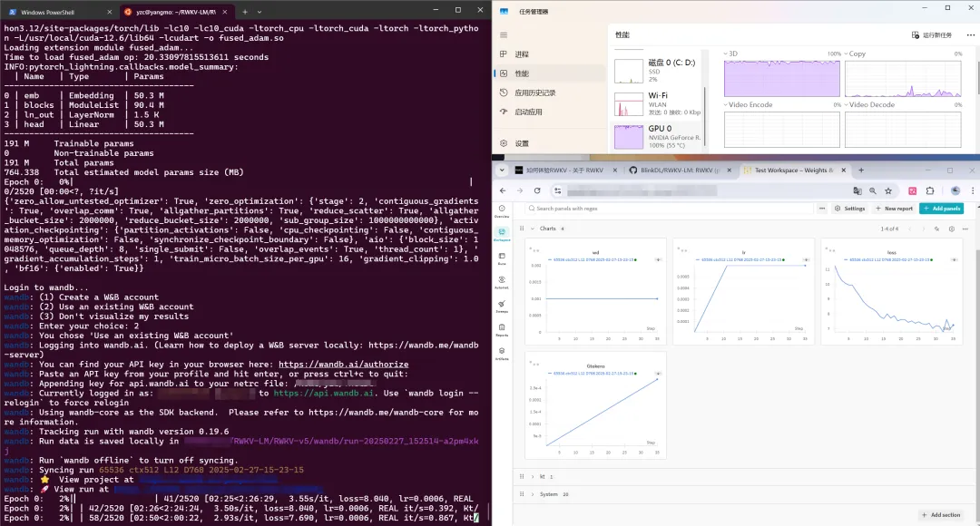Click the Gtokens chart panel
980x526 pixels.
point(595,405)
